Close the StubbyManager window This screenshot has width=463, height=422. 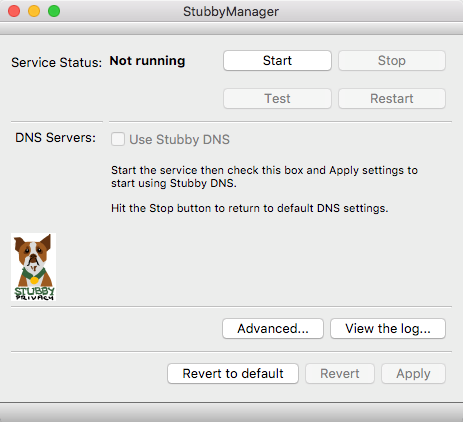14,11
